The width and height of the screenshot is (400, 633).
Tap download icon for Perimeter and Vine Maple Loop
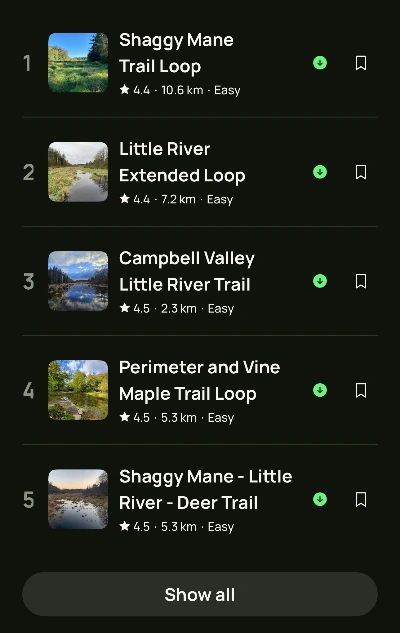click(320, 390)
